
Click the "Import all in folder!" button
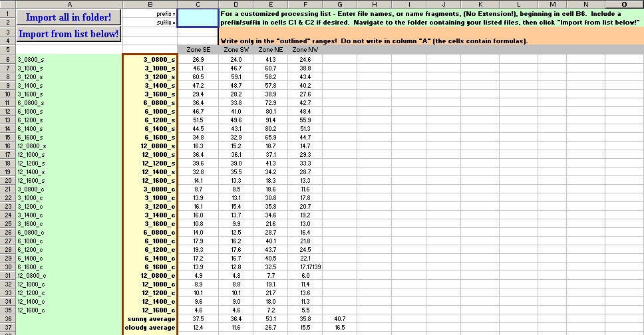[69, 17]
